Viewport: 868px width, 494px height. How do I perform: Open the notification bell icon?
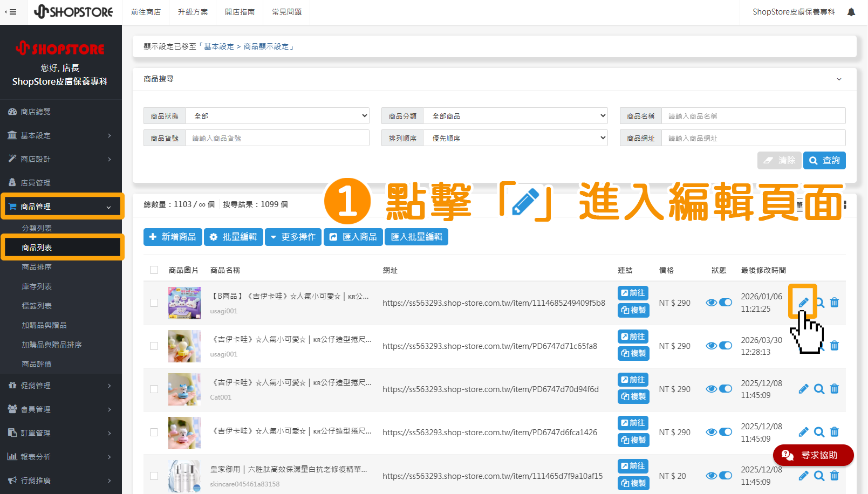pyautogui.click(x=851, y=12)
